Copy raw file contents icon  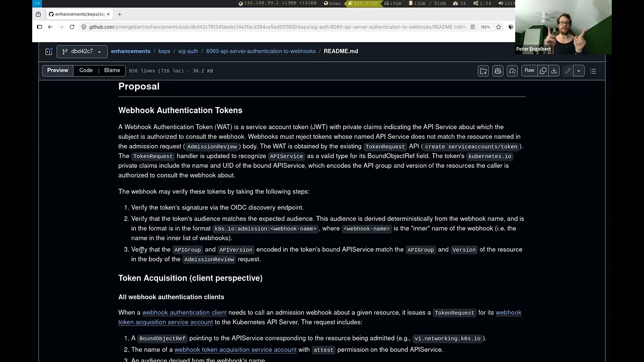coord(543,71)
